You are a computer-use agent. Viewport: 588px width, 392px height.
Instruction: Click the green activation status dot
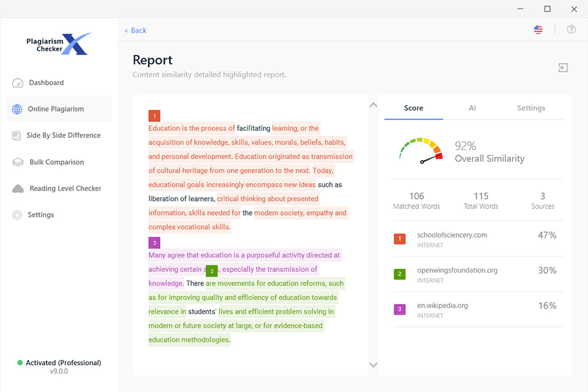tap(20, 363)
